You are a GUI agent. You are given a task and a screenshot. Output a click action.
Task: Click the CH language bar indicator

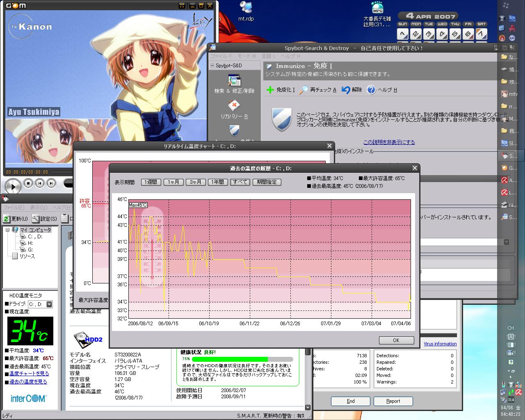[511, 328]
